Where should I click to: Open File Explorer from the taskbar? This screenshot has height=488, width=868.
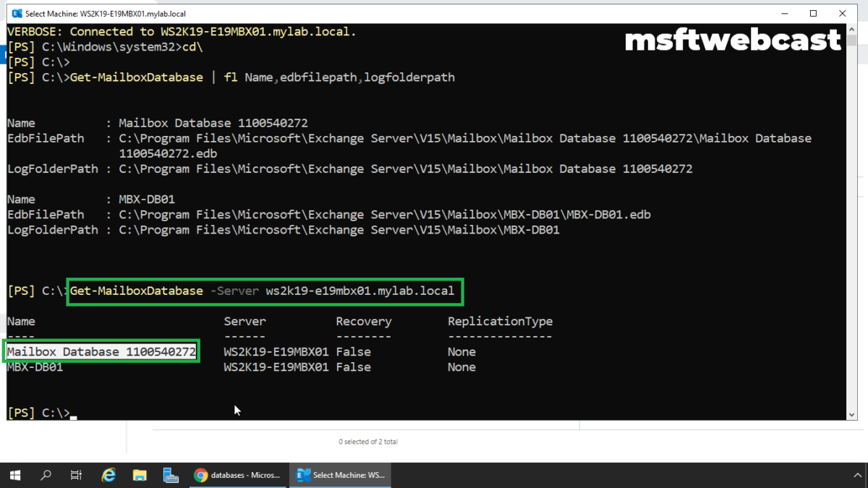point(140,475)
